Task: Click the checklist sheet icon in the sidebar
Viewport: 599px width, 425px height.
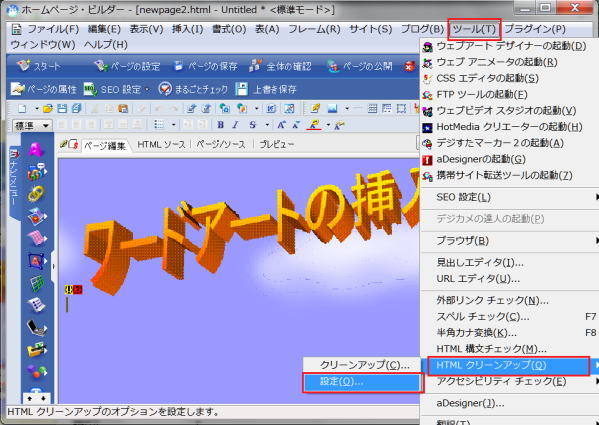Action: click(x=37, y=305)
